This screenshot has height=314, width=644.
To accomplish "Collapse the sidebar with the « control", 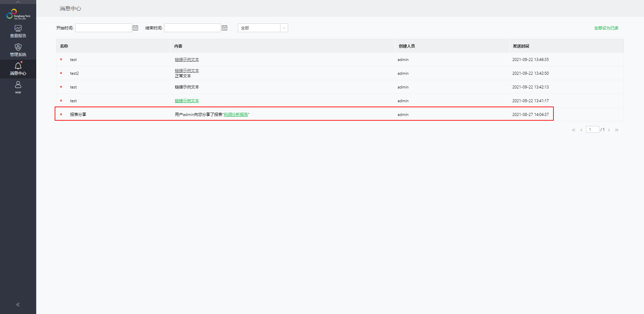I will [18, 305].
